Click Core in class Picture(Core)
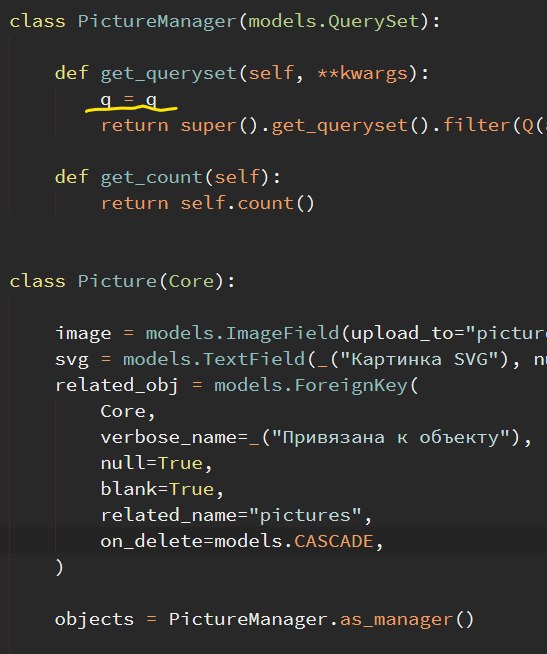 click(191, 282)
